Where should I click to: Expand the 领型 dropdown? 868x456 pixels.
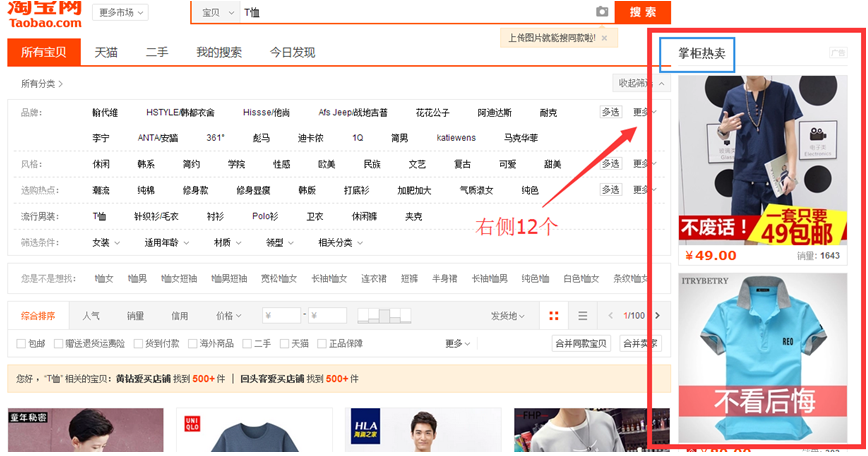(x=280, y=242)
